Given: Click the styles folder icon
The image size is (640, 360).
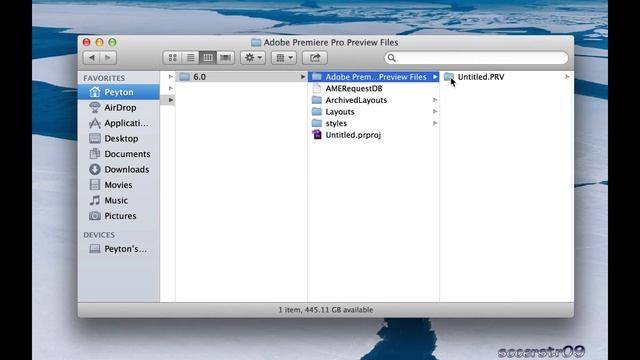Looking at the screenshot, I should tap(317, 123).
